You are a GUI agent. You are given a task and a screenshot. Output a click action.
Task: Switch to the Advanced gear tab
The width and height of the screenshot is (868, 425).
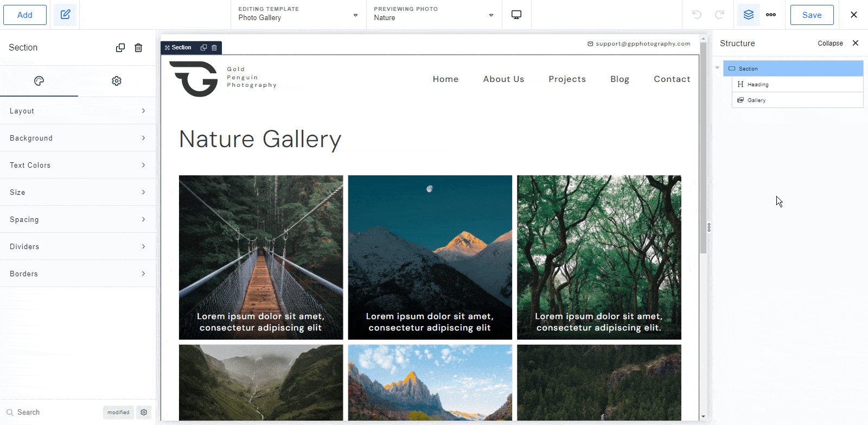point(117,81)
